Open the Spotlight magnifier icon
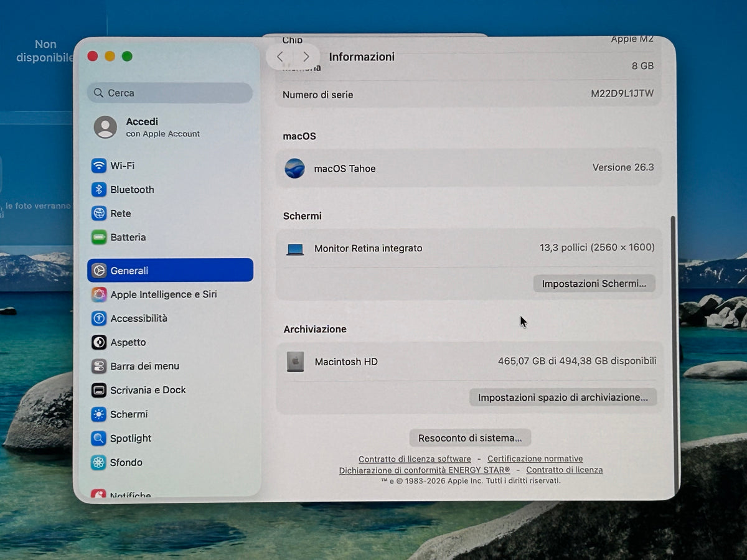The height and width of the screenshot is (560, 747). click(99, 438)
